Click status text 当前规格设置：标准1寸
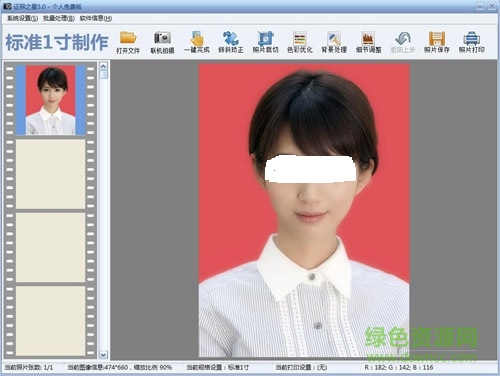Viewport: 500px width, 376px height. [217, 367]
